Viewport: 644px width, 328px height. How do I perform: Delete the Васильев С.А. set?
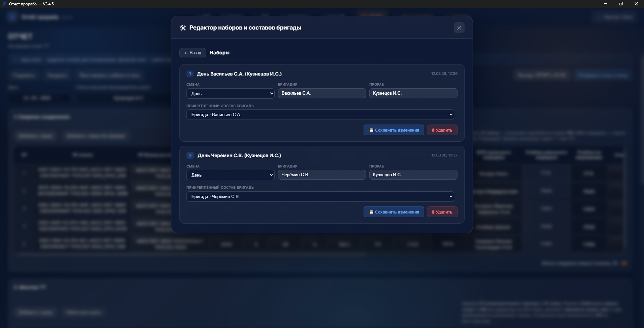tap(442, 130)
